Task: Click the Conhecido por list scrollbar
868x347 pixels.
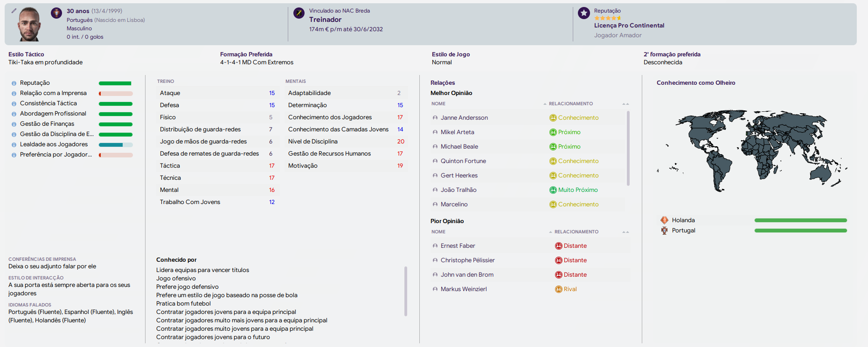Action: click(406, 291)
